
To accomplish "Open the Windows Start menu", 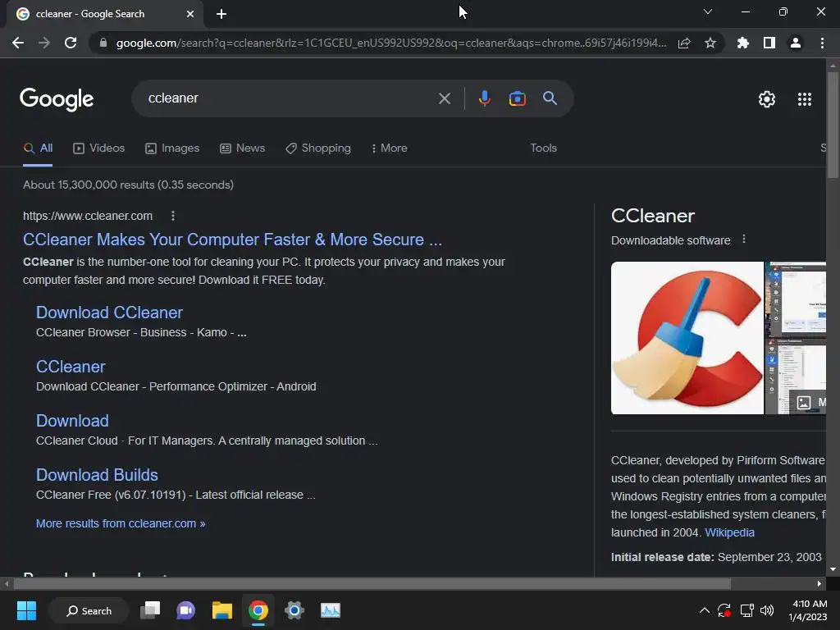I will [x=26, y=610].
